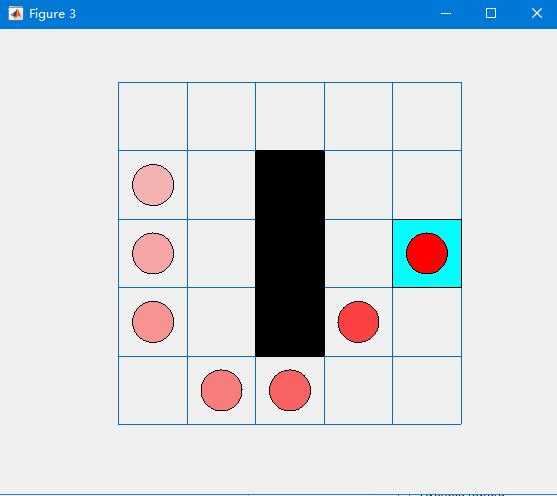Click the empty cell above the black obstacle
The image size is (557, 496).
click(x=290, y=117)
